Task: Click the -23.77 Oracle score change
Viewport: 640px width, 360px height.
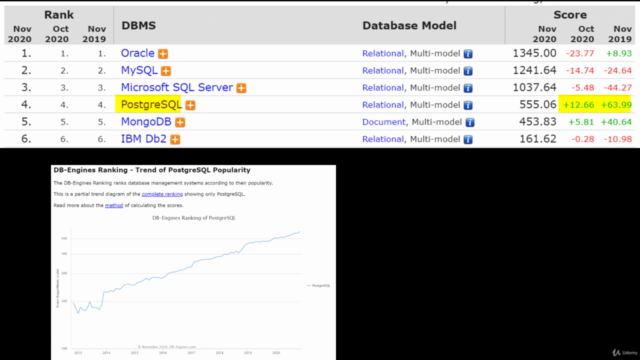Action: 580,53
